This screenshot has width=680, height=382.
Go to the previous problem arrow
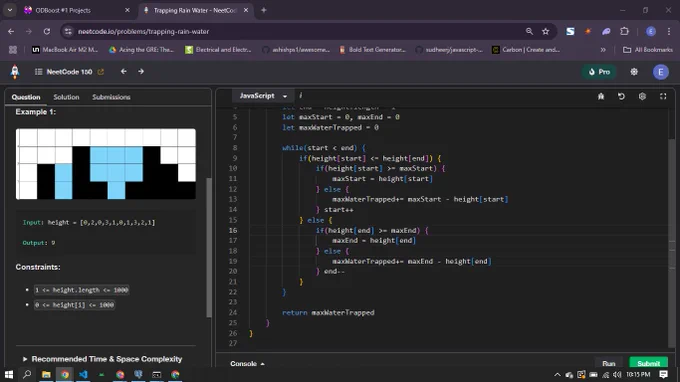124,71
